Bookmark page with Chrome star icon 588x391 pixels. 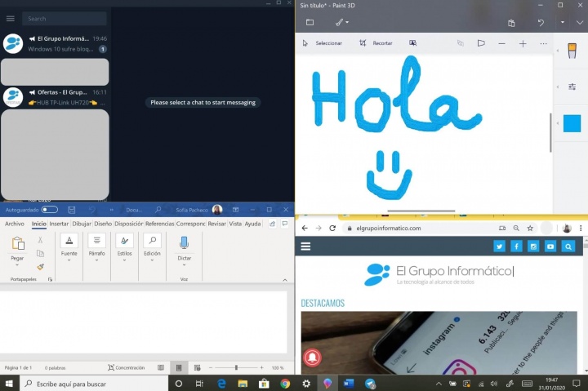(530, 228)
